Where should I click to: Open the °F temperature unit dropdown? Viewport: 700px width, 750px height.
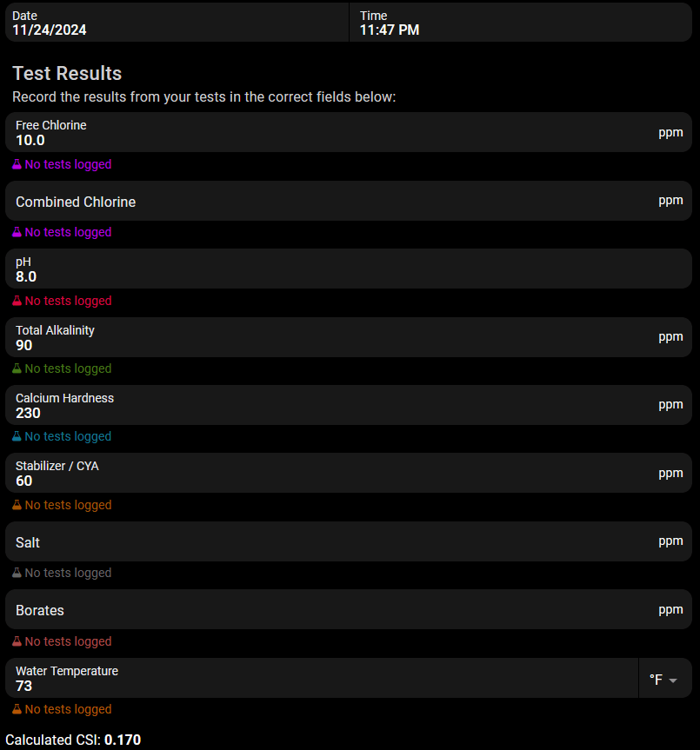pos(665,678)
